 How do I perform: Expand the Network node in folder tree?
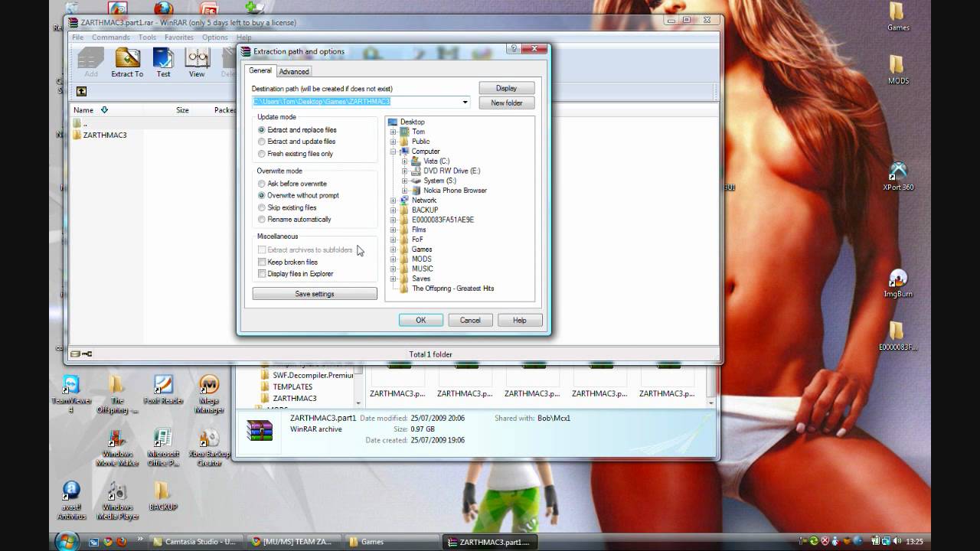394,201
